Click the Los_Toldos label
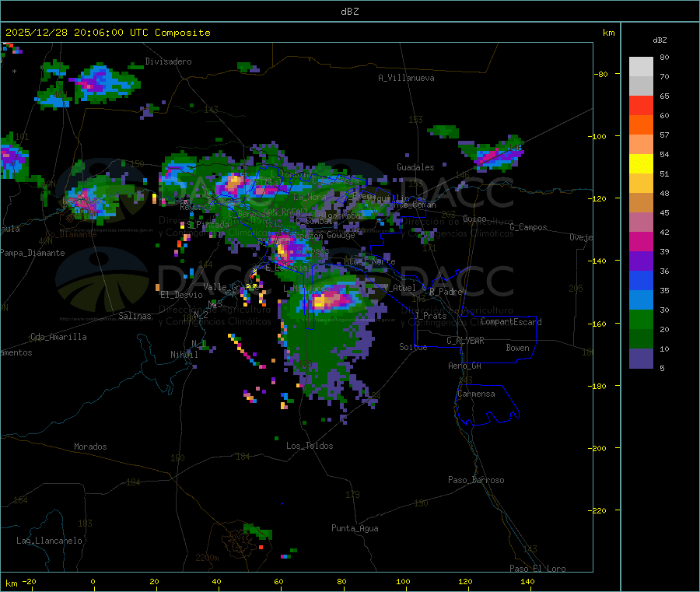700x592 pixels. [310, 446]
